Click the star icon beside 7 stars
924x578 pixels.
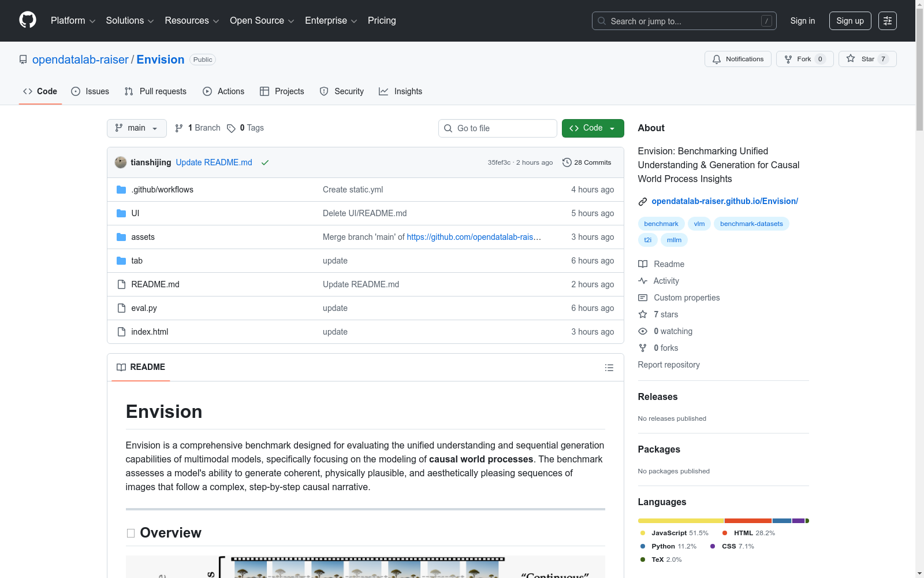click(643, 314)
